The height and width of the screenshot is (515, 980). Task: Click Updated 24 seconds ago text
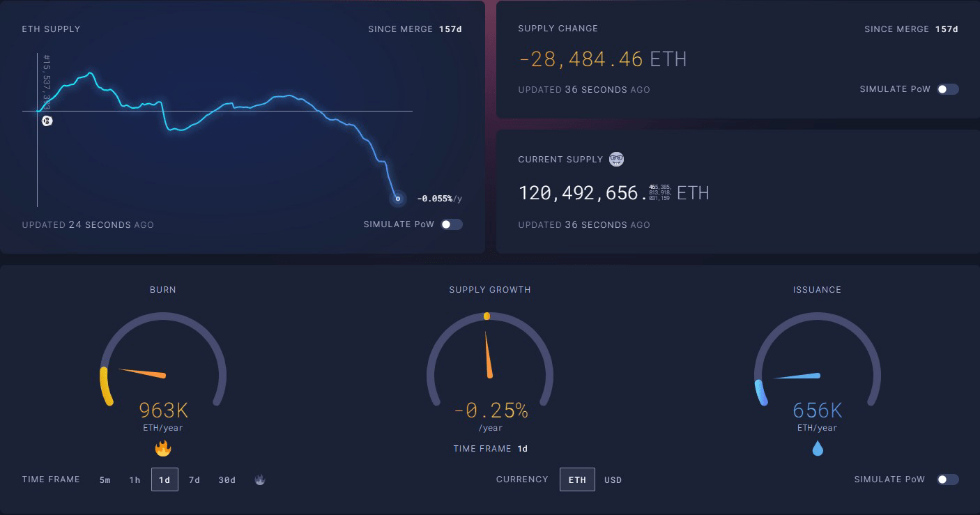88,225
